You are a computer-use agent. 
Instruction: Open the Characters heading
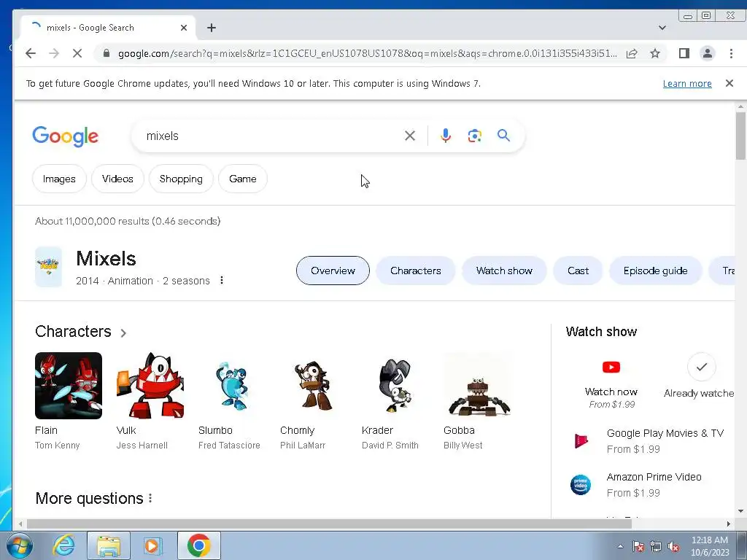click(x=74, y=332)
